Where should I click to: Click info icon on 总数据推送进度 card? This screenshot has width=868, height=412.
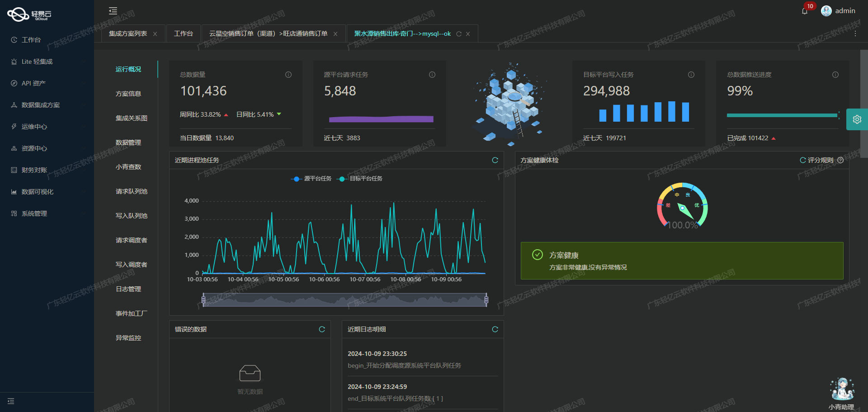pos(835,75)
